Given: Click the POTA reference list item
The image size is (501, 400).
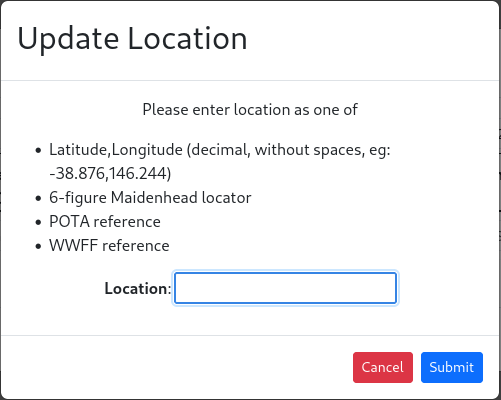Looking at the screenshot, I should 105,222.
